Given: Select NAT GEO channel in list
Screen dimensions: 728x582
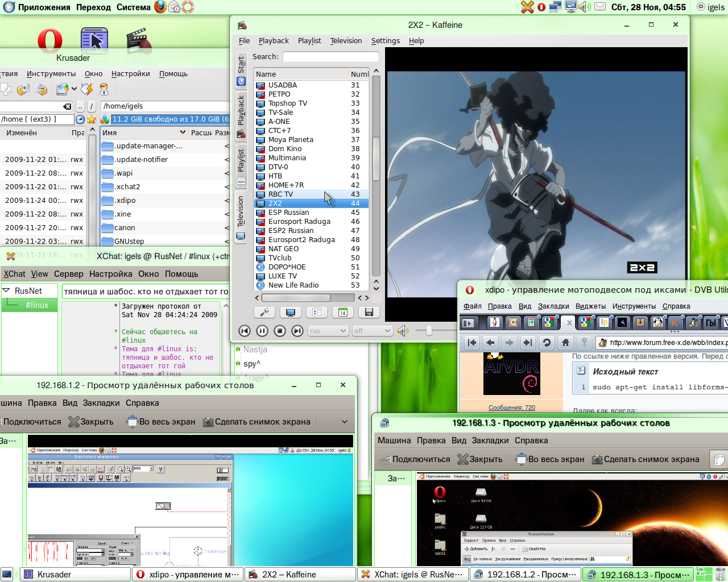Looking at the screenshot, I should click(311, 249).
